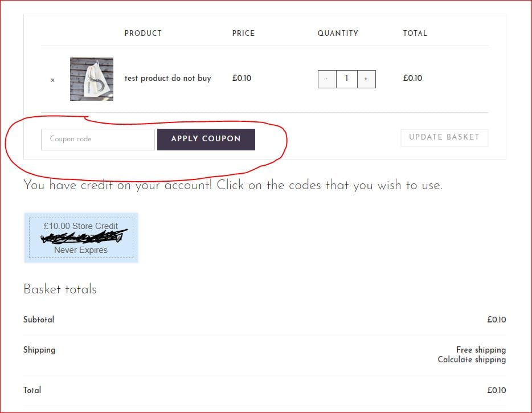Click the Update Basket button
This screenshot has width=532, height=413.
(444, 137)
